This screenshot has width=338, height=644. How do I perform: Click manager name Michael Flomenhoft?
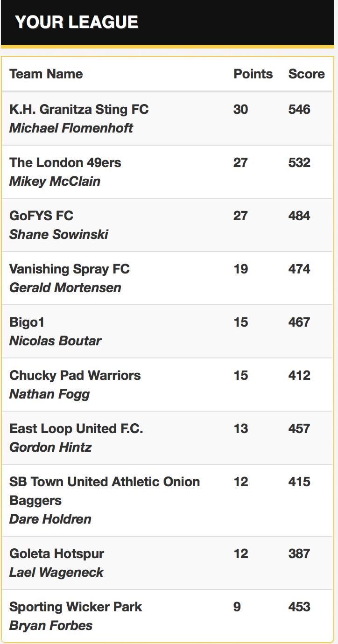click(71, 128)
